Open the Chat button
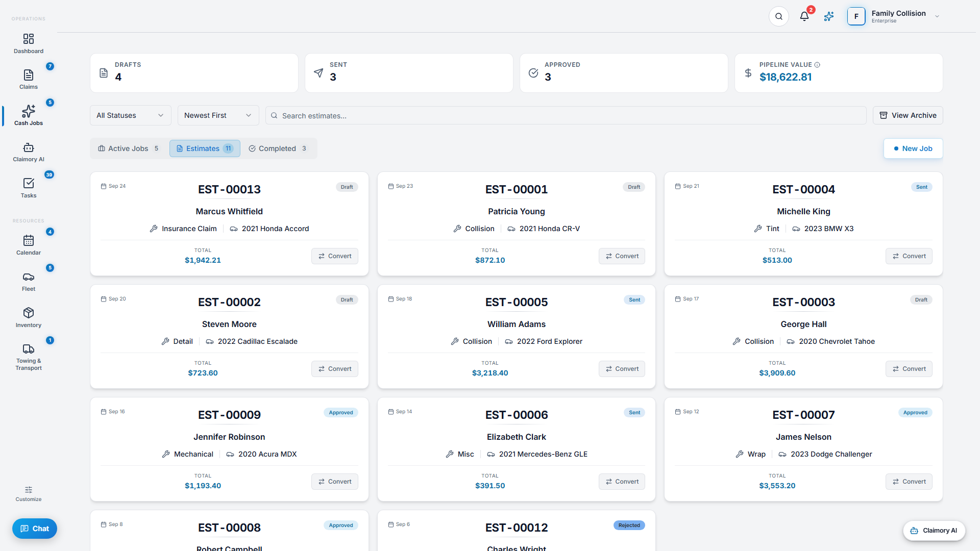 click(x=35, y=529)
